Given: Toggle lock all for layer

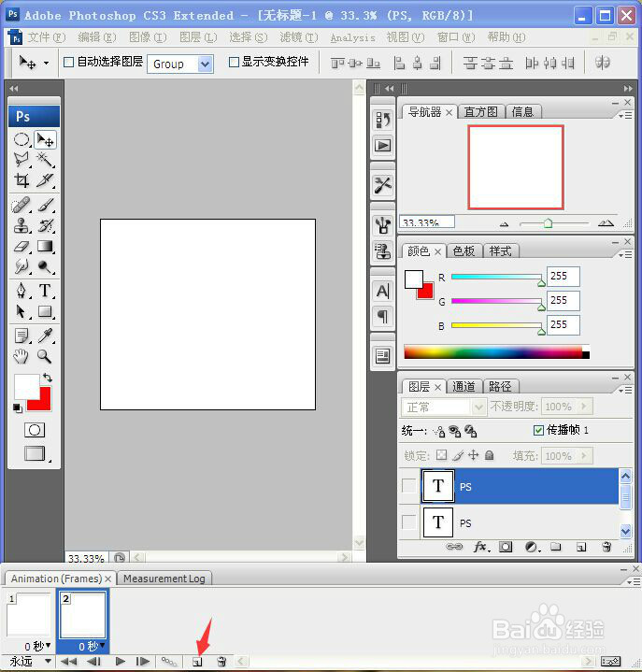Looking at the screenshot, I should 489,455.
